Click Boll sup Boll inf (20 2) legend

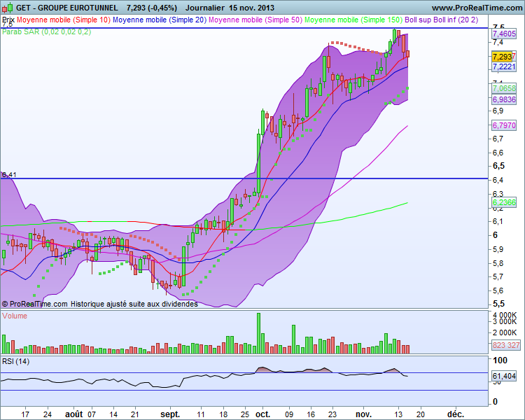[x=441, y=20]
